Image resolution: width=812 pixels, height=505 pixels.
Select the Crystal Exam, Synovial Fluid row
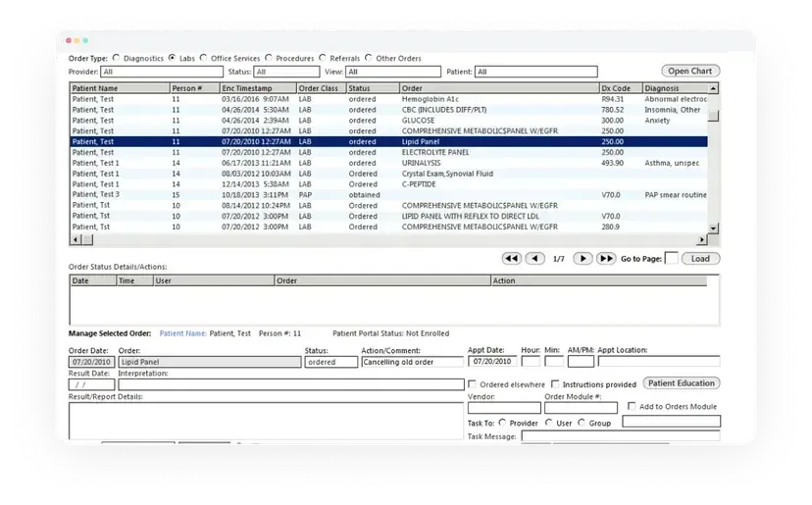[388, 174]
